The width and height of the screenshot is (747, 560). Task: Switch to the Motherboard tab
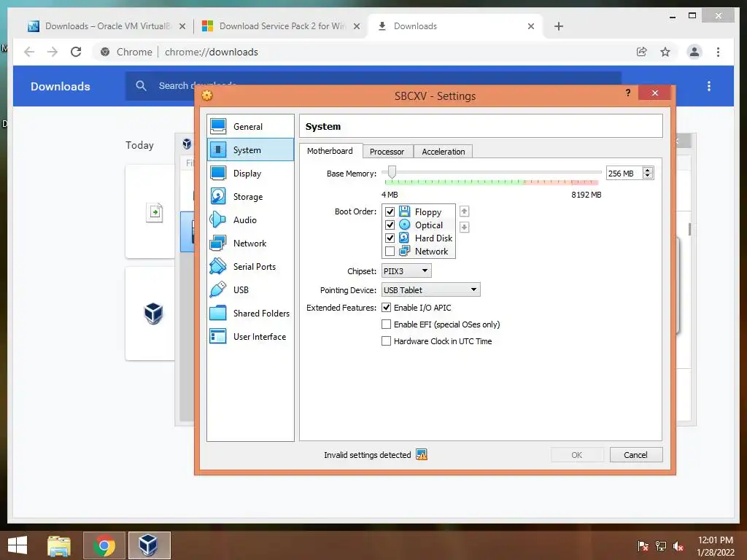pos(330,151)
